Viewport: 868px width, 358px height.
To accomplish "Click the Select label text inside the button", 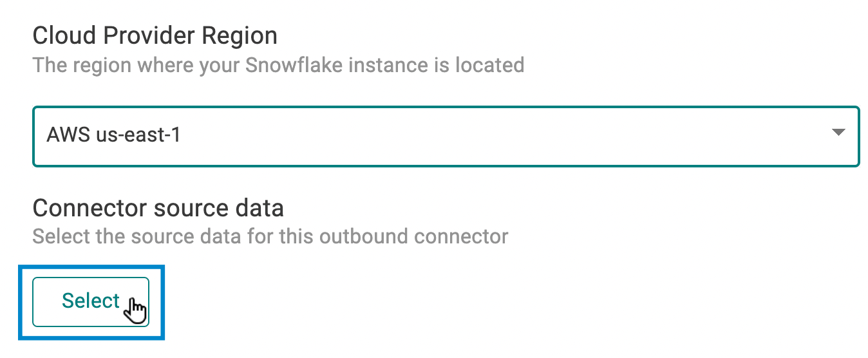I will coord(91,301).
